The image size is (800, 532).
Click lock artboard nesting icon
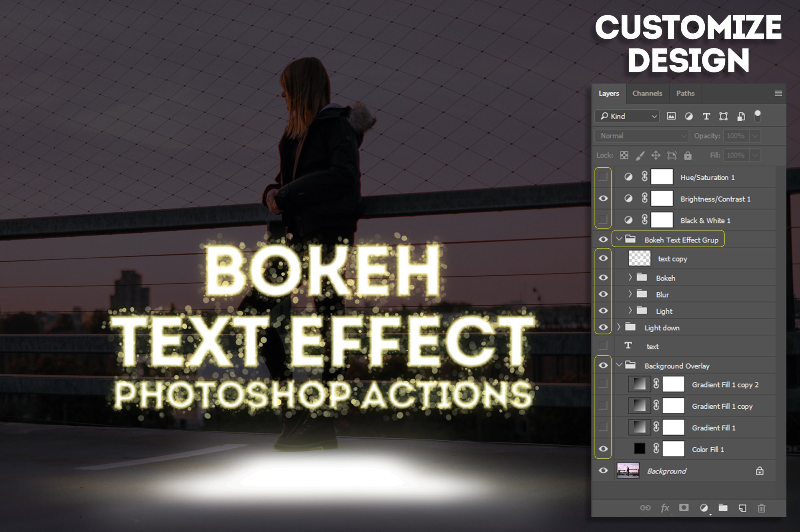[672, 155]
